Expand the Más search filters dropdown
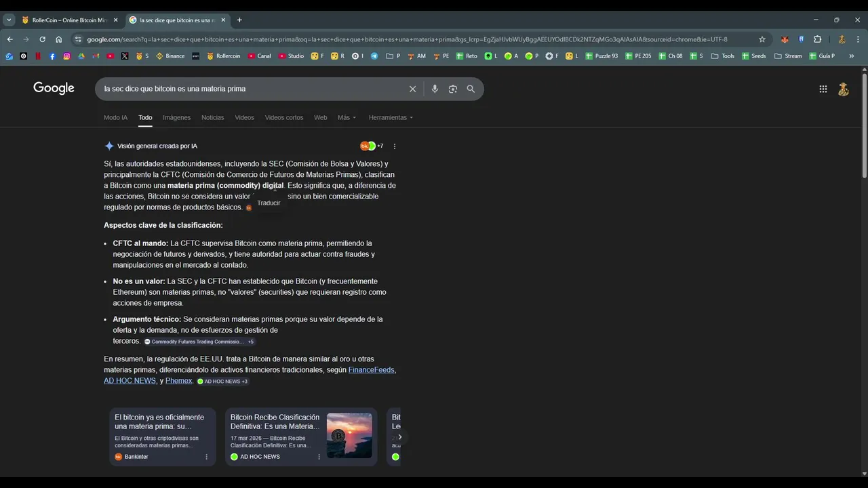Viewport: 868px width, 488px height. point(347,117)
